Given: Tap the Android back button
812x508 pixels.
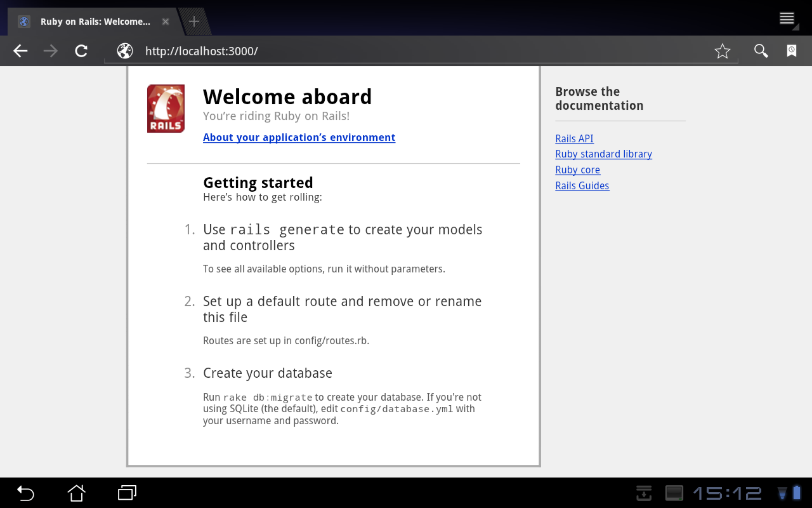Looking at the screenshot, I should (25, 493).
